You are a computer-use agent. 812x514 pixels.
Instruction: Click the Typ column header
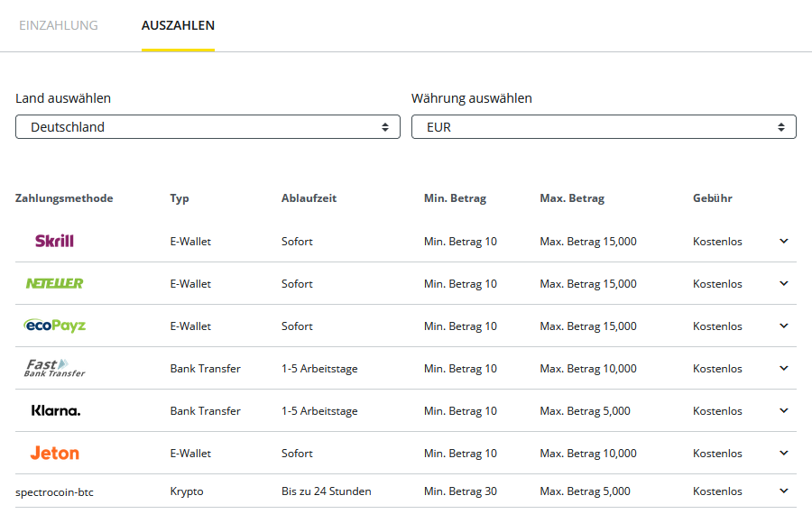(x=180, y=198)
